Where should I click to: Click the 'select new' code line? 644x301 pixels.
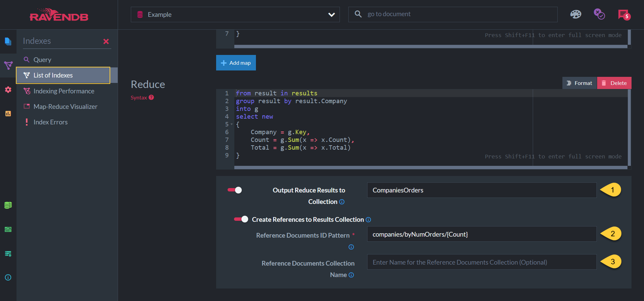[255, 116]
